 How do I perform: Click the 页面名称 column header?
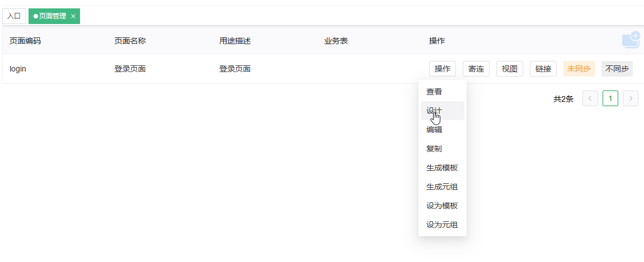(130, 41)
